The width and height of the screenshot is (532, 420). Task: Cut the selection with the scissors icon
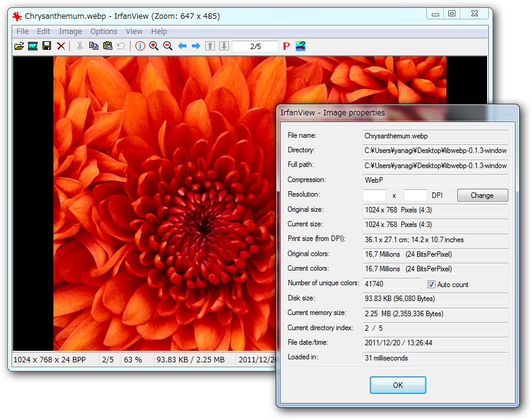(79, 46)
